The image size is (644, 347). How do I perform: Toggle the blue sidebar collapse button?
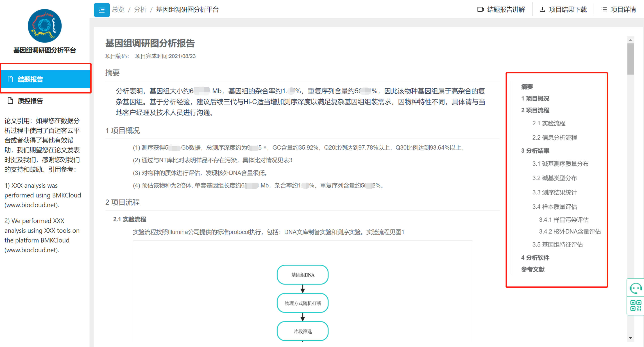pyautogui.click(x=102, y=10)
